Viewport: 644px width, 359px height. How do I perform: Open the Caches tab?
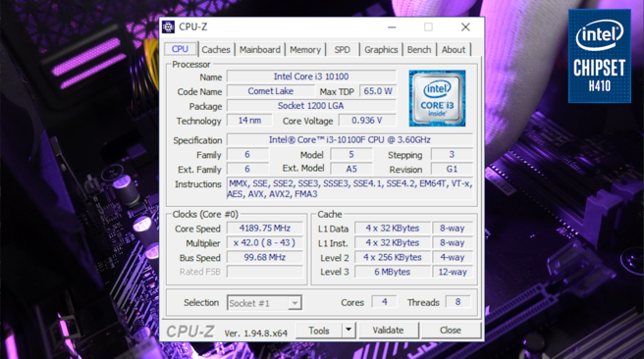[x=216, y=50]
